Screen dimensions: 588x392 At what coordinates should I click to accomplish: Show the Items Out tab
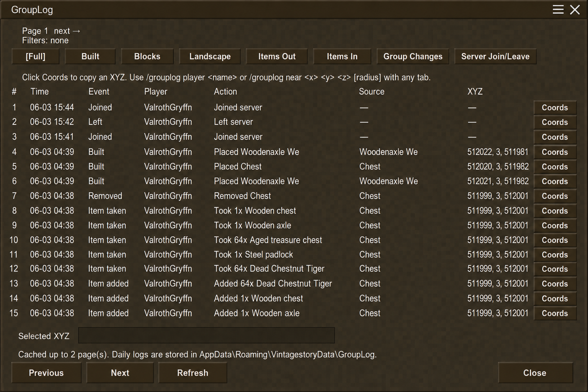[277, 57]
